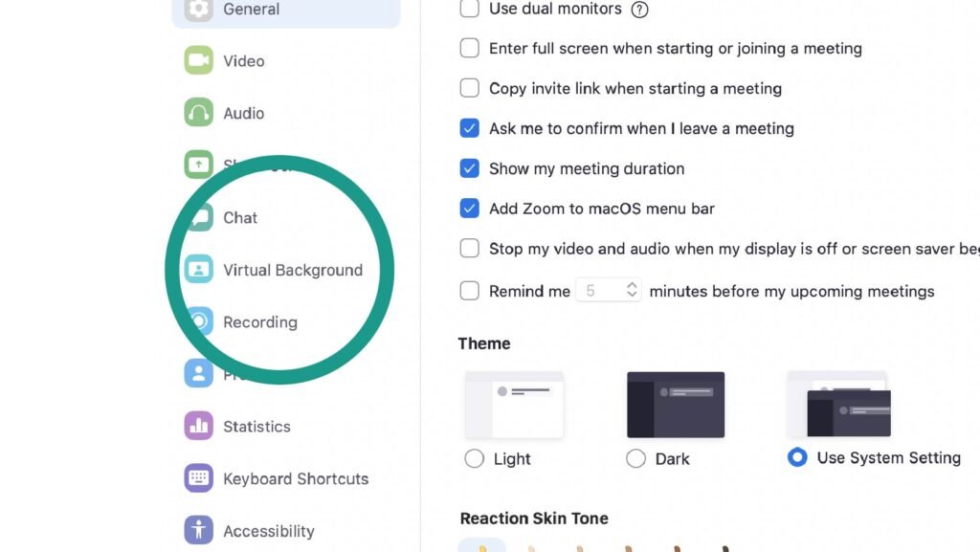The height and width of the screenshot is (552, 980).
Task: Open the Chat settings tab
Action: point(240,217)
